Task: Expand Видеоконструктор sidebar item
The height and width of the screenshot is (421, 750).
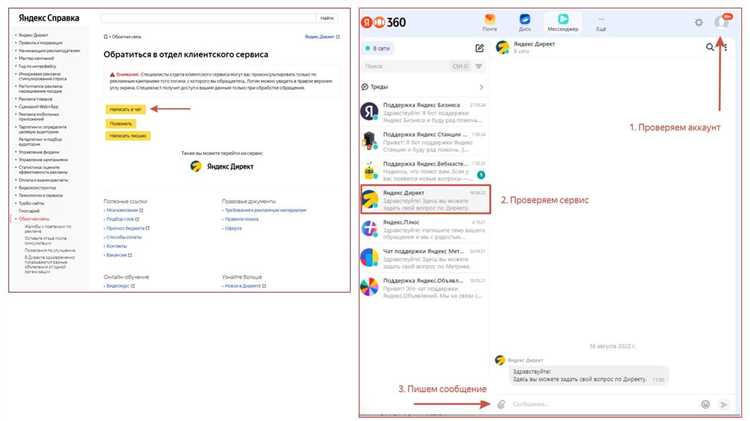Action: point(36,188)
